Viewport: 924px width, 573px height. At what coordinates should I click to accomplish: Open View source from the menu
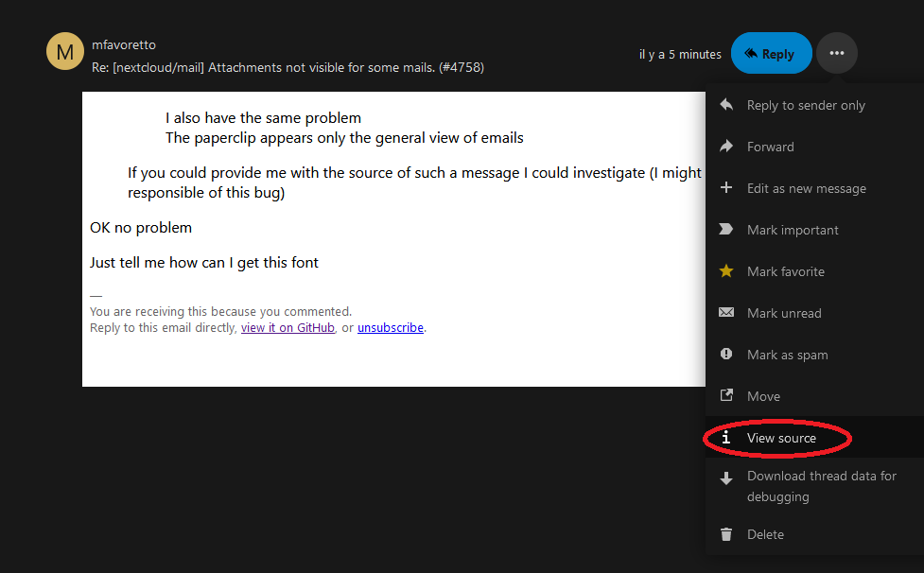click(x=814, y=438)
